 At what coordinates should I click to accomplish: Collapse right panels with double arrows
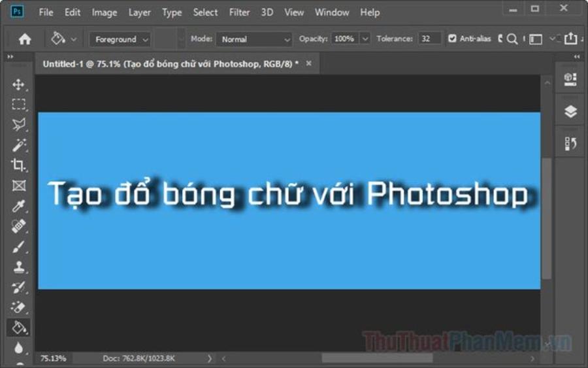click(577, 57)
